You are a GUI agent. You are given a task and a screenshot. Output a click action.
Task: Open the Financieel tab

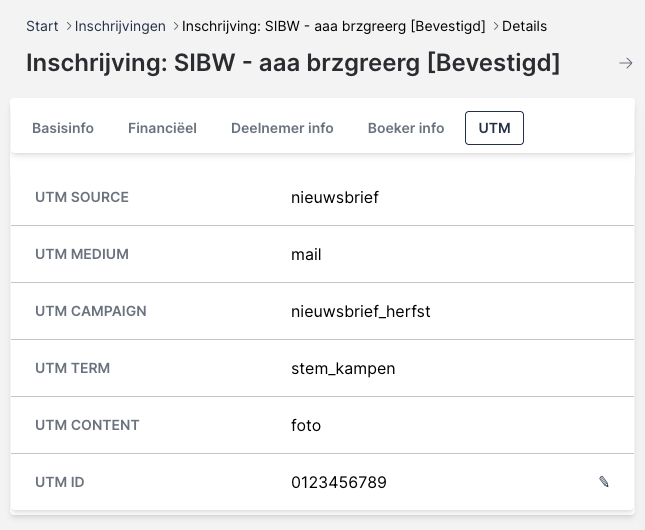point(162,128)
